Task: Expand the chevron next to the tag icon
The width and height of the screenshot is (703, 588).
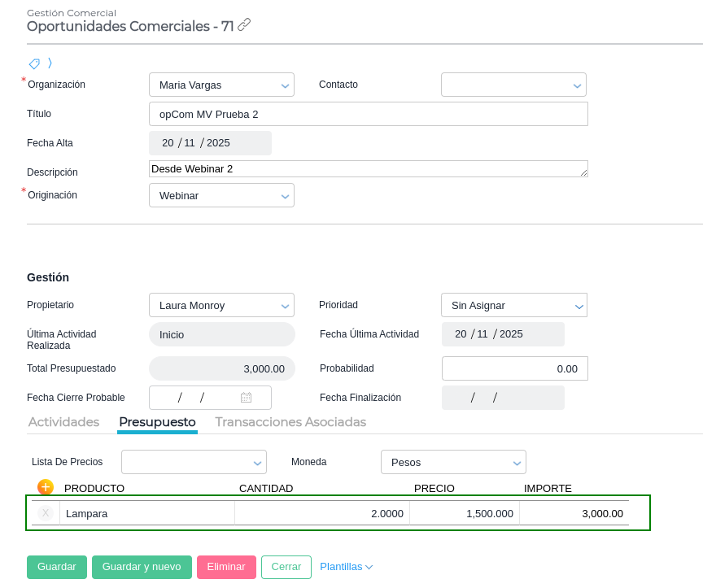Action: coord(50,63)
